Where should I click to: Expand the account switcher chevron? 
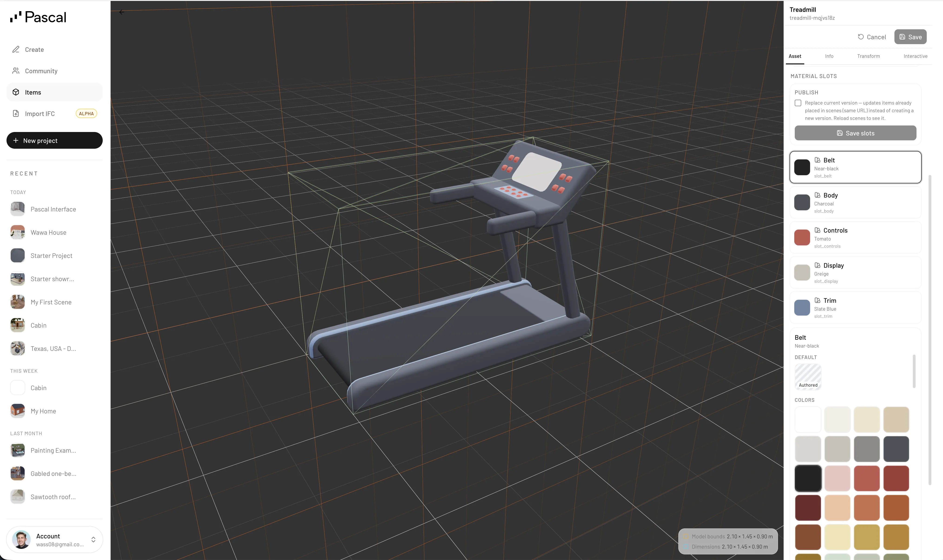click(93, 540)
